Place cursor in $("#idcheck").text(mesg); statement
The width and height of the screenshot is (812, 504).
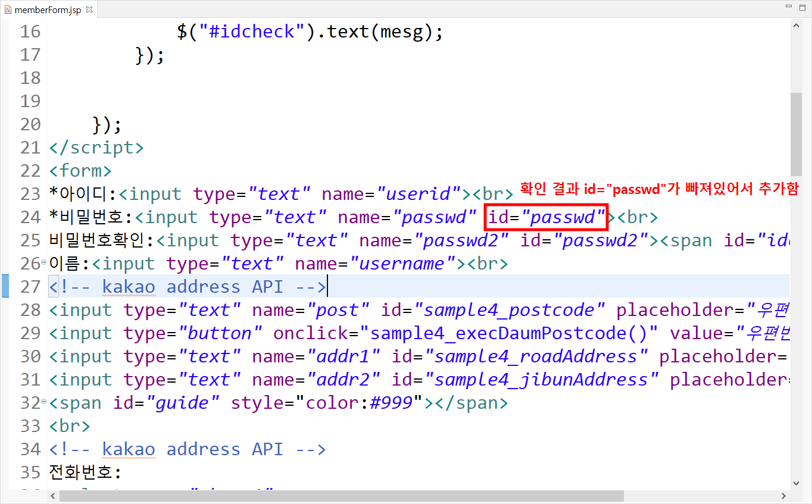[310, 32]
